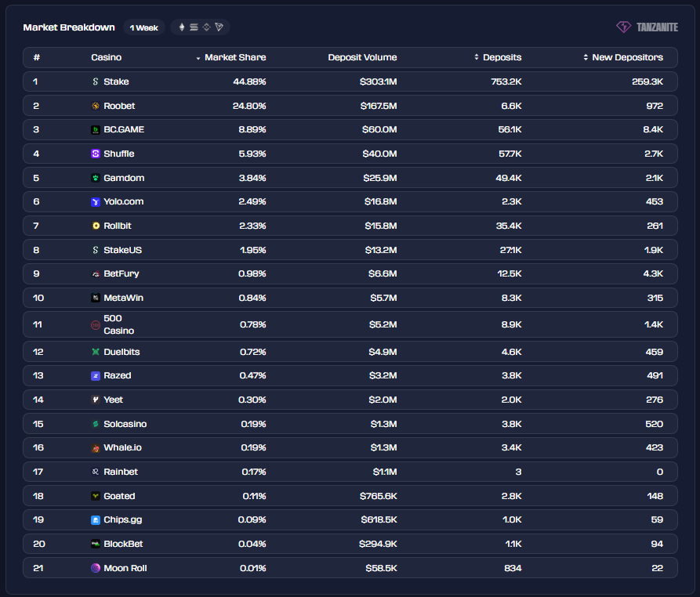Sort by Market Share column arrow
The width and height of the screenshot is (700, 597).
[x=198, y=58]
